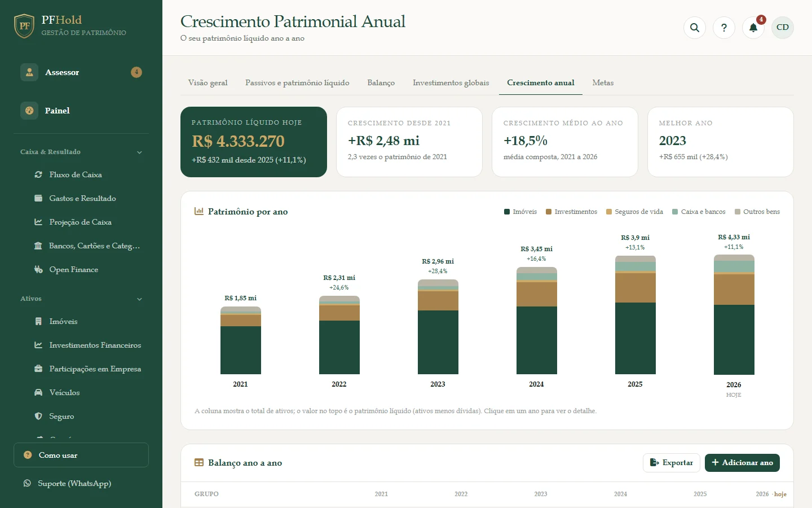Toggle the Caixa e bancos legend swatch
812x508 pixels.
coord(675,212)
